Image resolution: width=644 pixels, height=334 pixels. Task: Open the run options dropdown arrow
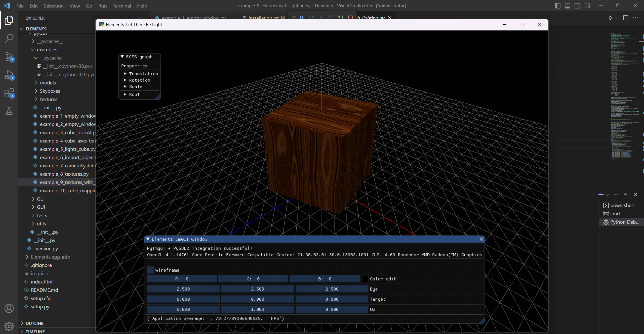617,18
